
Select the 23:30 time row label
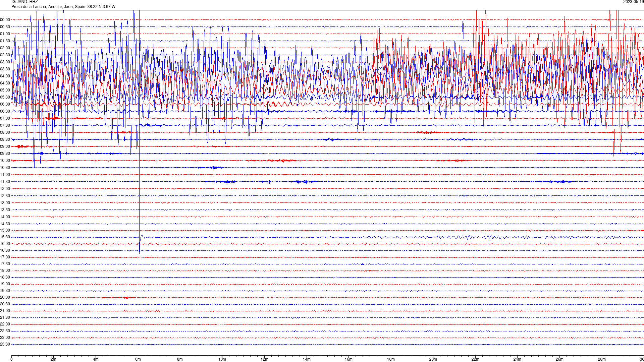click(x=5, y=344)
